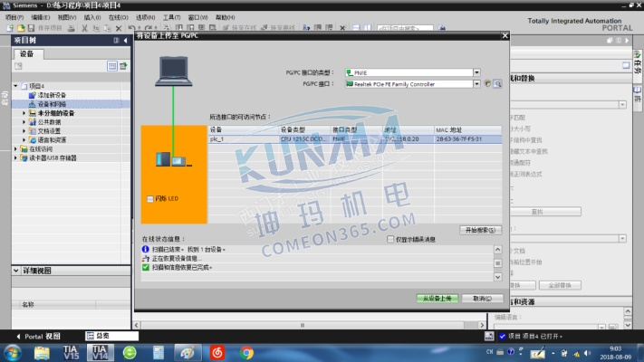Click the laptop PG/PC image in the dialog

click(x=174, y=71)
